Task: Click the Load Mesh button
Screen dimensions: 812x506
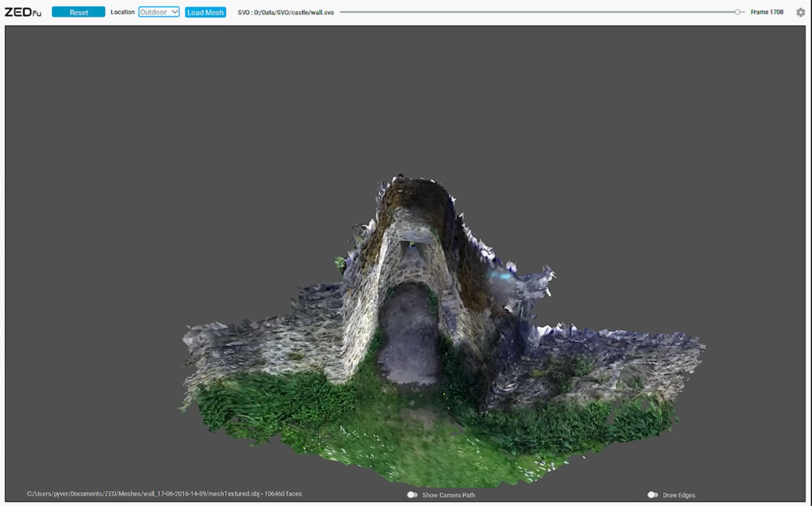Action: point(205,12)
